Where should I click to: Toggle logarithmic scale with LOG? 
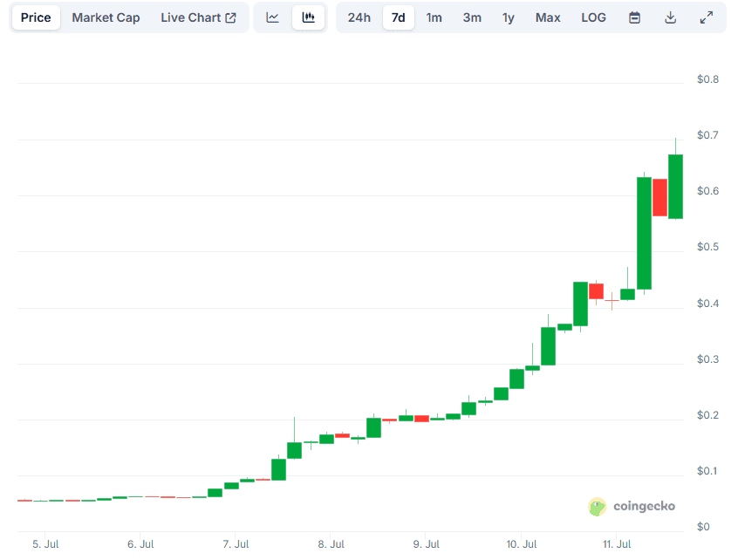[593, 17]
